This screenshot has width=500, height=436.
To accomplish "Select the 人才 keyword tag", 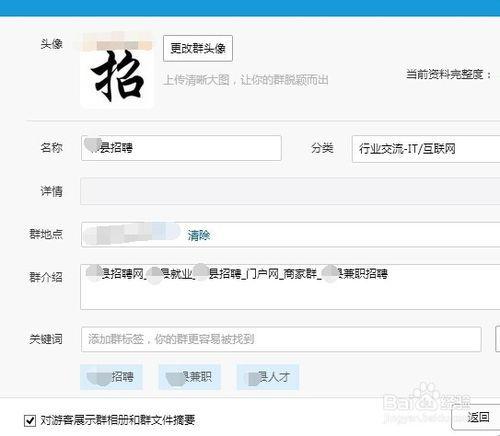I will (x=268, y=377).
